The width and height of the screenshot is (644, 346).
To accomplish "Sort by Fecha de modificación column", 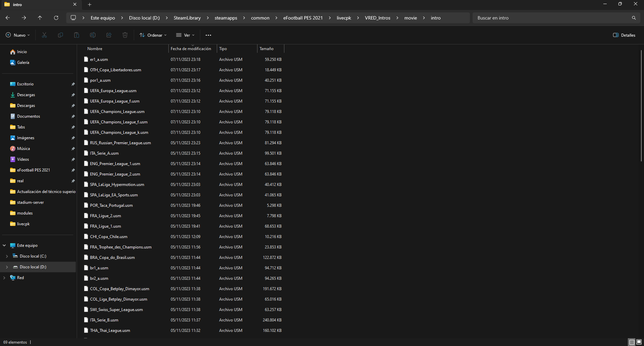I will (x=192, y=49).
